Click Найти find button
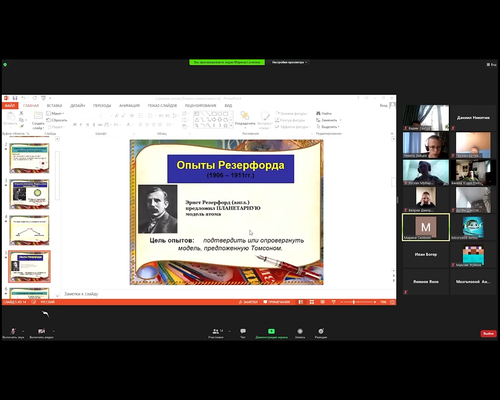Image resolution: width=500 pixels, height=400 pixels. [x=324, y=113]
